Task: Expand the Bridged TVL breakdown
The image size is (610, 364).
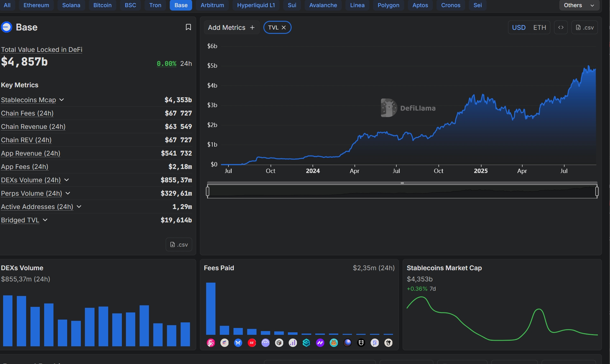Action: pyautogui.click(x=45, y=220)
